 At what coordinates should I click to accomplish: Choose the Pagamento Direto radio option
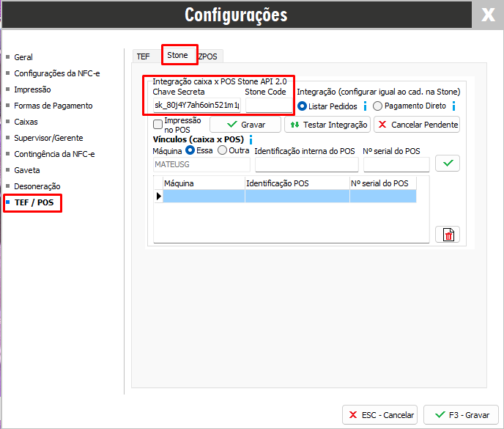[378, 106]
